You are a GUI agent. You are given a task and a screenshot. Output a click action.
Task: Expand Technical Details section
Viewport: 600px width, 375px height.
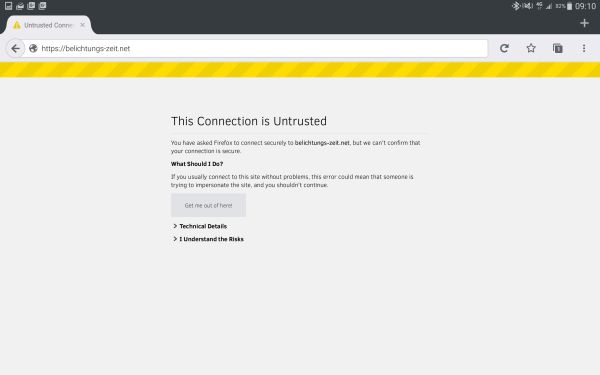pyautogui.click(x=200, y=226)
